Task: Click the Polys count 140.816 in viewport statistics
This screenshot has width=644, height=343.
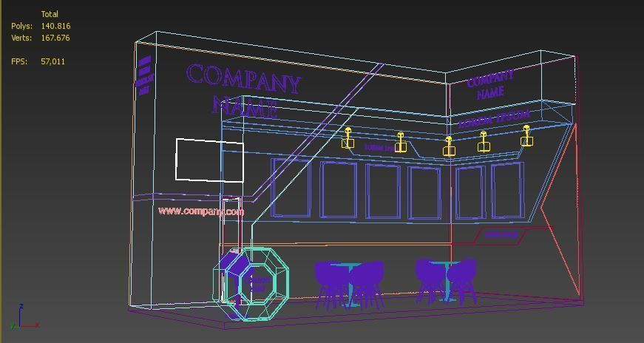Action: point(55,26)
